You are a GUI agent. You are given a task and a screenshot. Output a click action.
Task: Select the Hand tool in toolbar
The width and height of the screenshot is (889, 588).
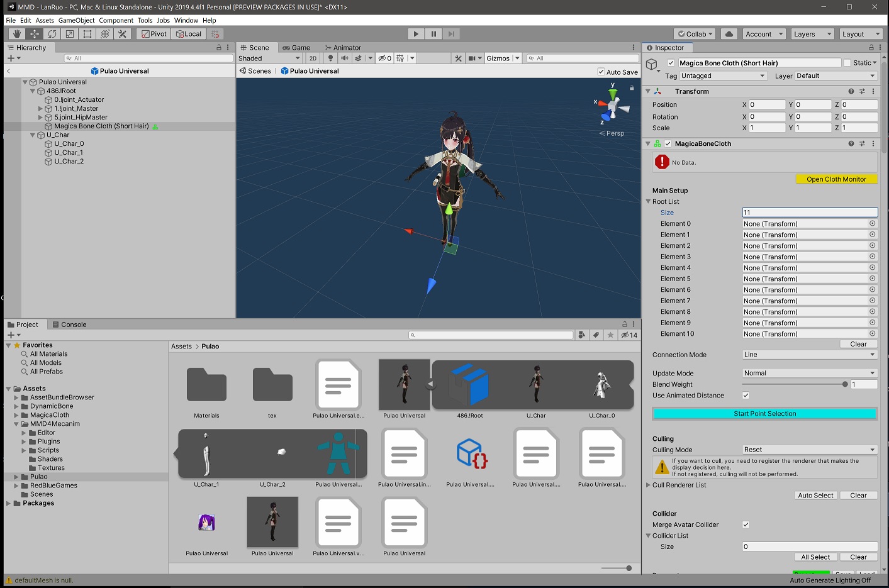tap(17, 34)
